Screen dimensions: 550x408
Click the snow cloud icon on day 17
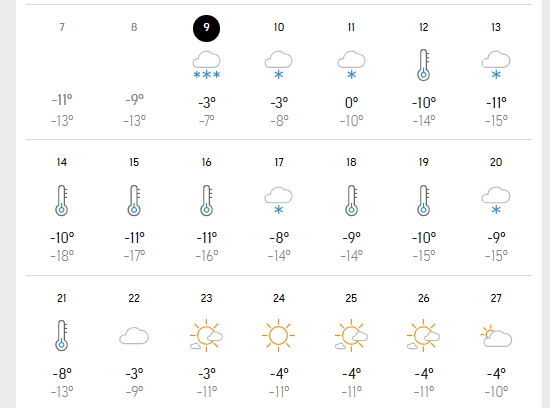click(x=279, y=201)
